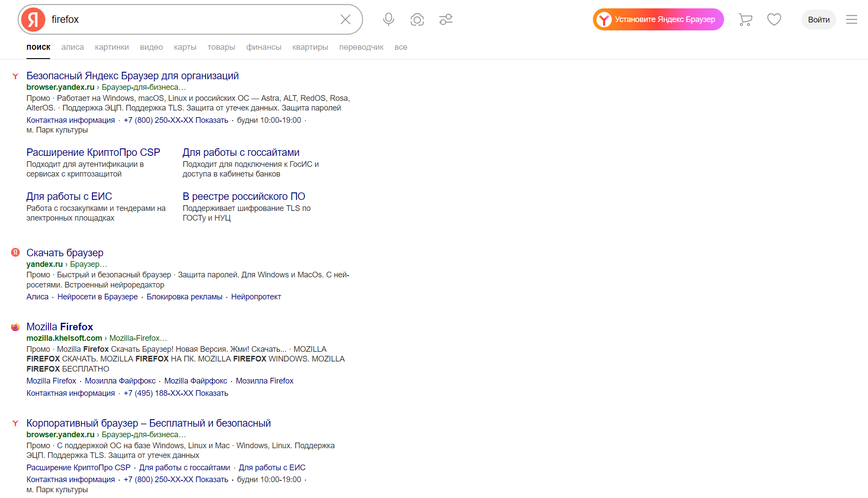
Task: Open the shopping cart icon
Action: 745,19
